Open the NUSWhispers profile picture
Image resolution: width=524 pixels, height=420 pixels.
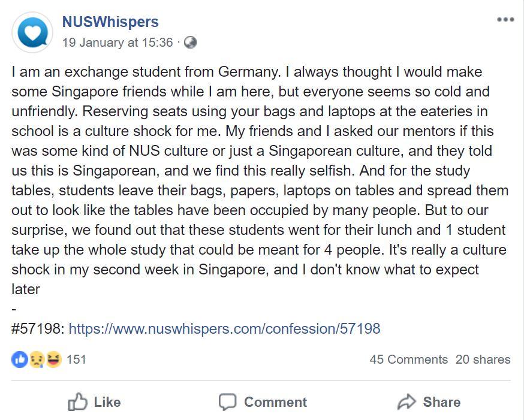click(x=32, y=32)
